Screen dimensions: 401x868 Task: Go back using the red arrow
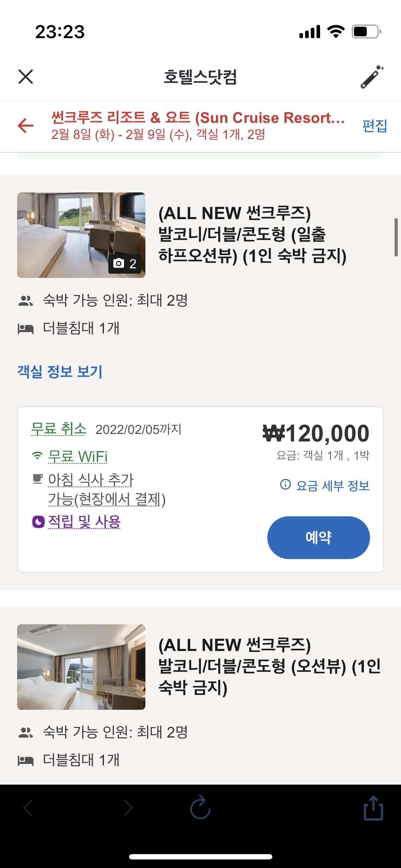click(26, 125)
